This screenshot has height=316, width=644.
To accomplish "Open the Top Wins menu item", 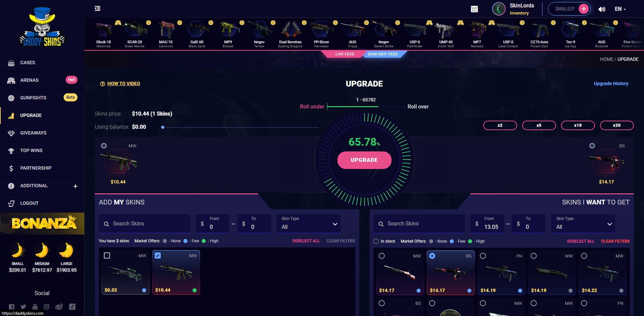I will click(x=42, y=150).
